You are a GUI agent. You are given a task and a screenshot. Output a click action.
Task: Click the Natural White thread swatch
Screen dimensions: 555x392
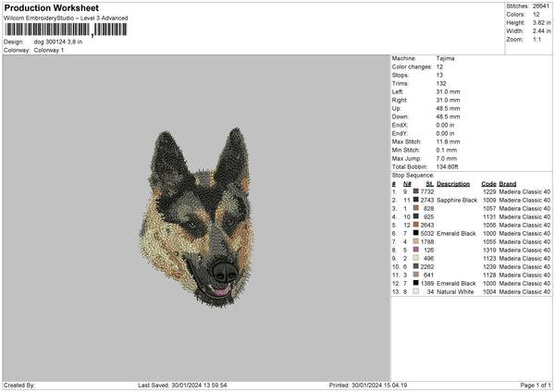pyautogui.click(x=416, y=291)
